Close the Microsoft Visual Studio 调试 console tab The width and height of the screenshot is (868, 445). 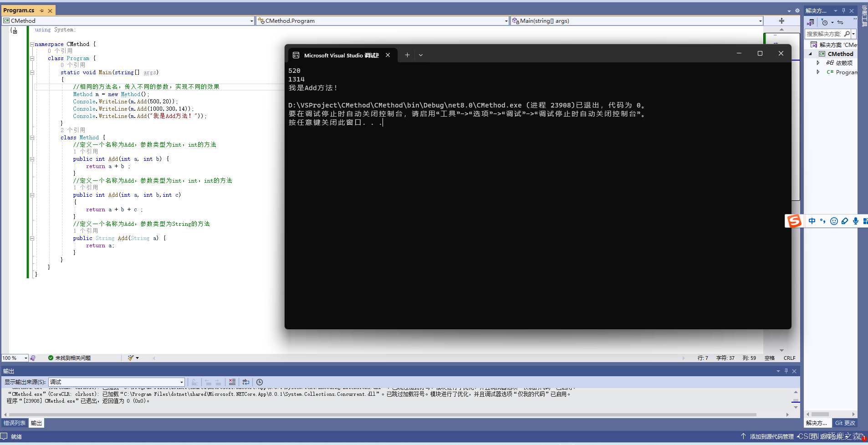click(388, 55)
